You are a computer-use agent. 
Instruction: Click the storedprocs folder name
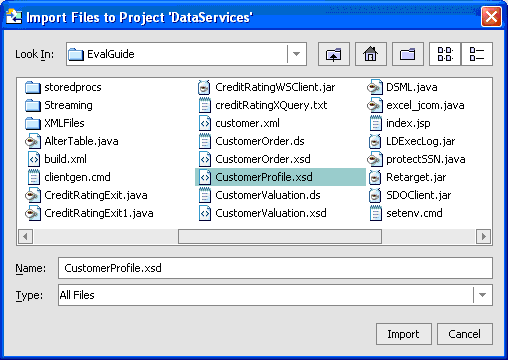pyautogui.click(x=73, y=87)
